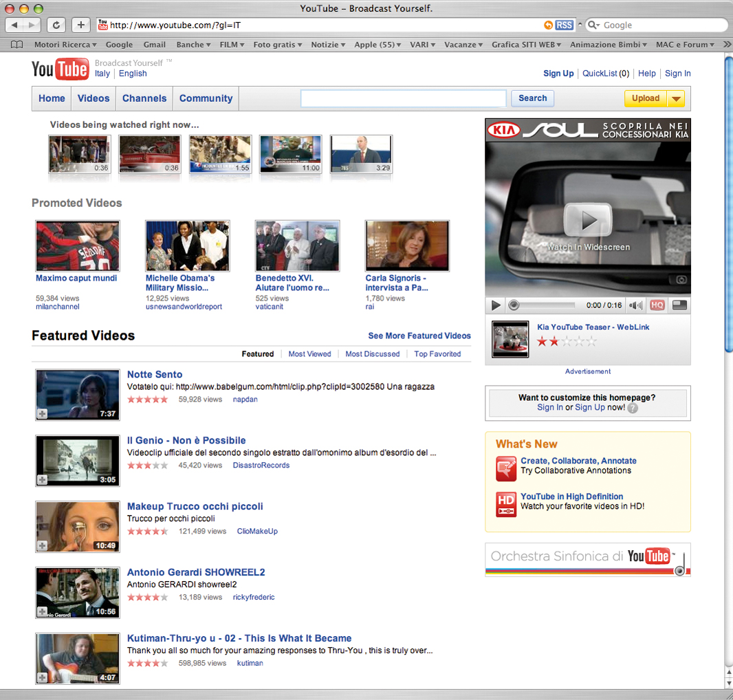Open the Gmail bookmark
This screenshot has width=733, height=700.
click(154, 45)
